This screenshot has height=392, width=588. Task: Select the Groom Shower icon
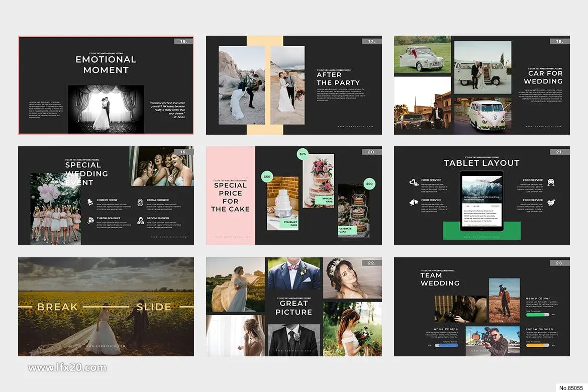click(x=140, y=220)
